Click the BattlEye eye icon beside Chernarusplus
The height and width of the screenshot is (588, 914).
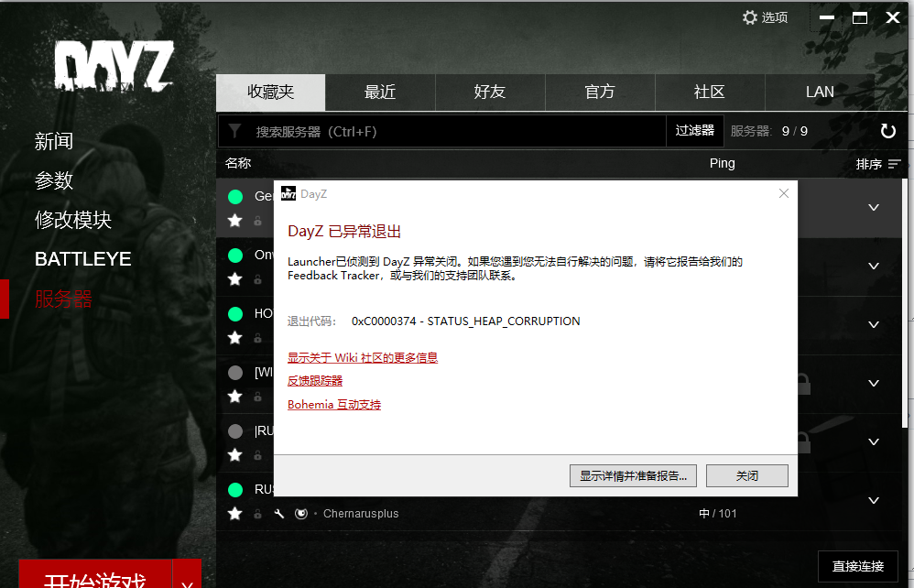pos(300,514)
